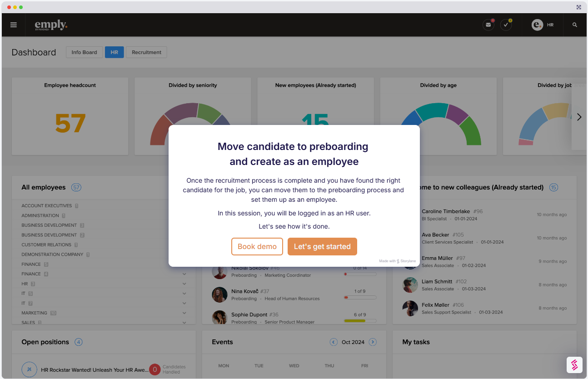Switch to the Info Board tab
This screenshot has height=379, width=588.
pos(84,52)
